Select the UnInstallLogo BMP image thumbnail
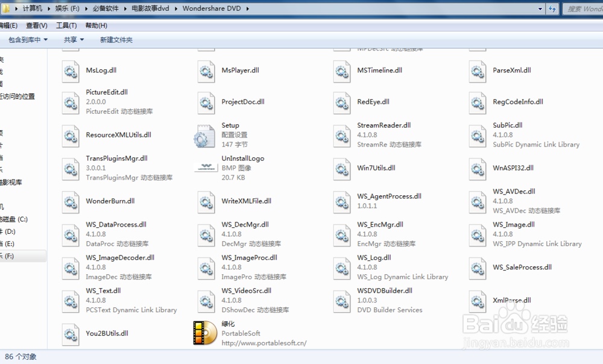Viewport: 603px width, 364px height. click(206, 168)
